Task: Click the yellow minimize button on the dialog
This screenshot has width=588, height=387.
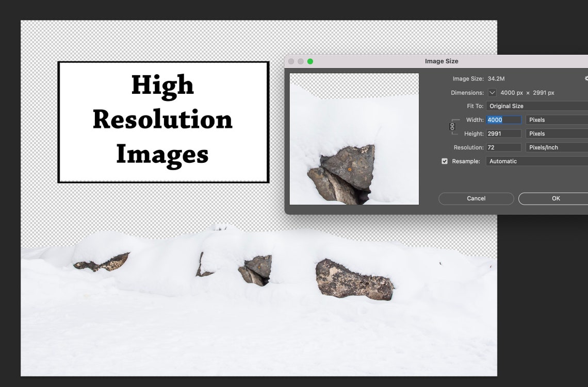Action: pyautogui.click(x=300, y=61)
